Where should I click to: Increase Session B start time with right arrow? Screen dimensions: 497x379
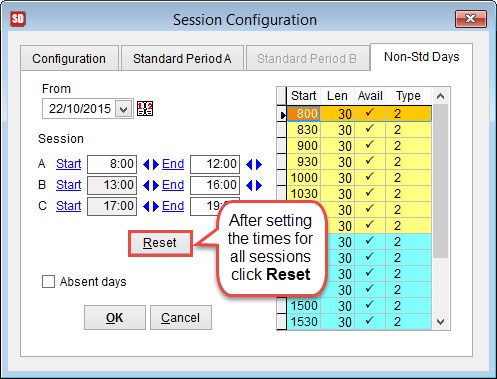coord(156,185)
